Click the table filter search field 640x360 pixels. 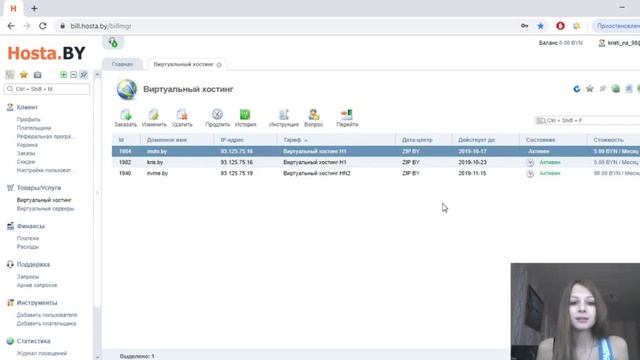coord(587,120)
